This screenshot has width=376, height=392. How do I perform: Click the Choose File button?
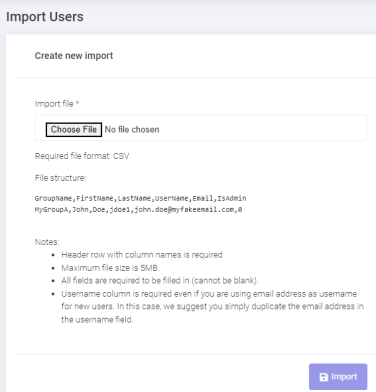(74, 129)
